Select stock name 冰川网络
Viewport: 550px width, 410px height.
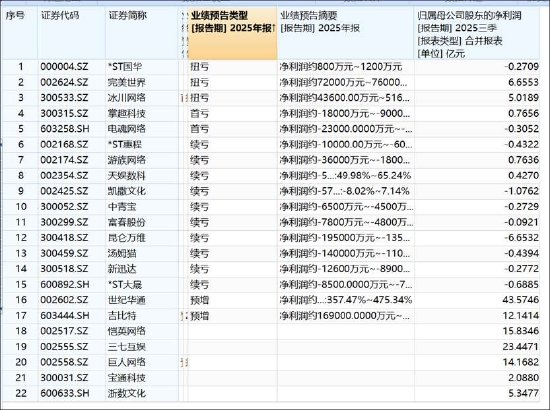pyautogui.click(x=127, y=98)
